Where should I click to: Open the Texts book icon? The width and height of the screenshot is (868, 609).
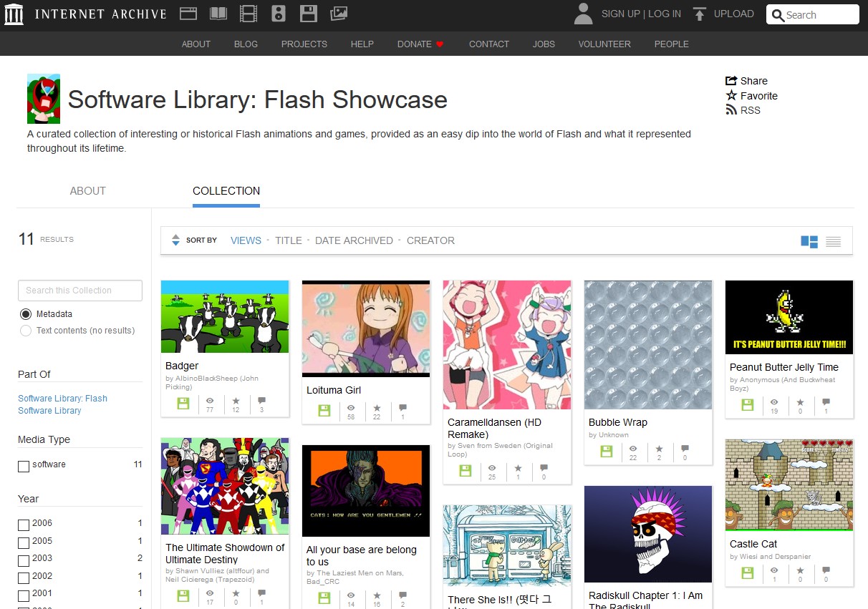tap(218, 13)
